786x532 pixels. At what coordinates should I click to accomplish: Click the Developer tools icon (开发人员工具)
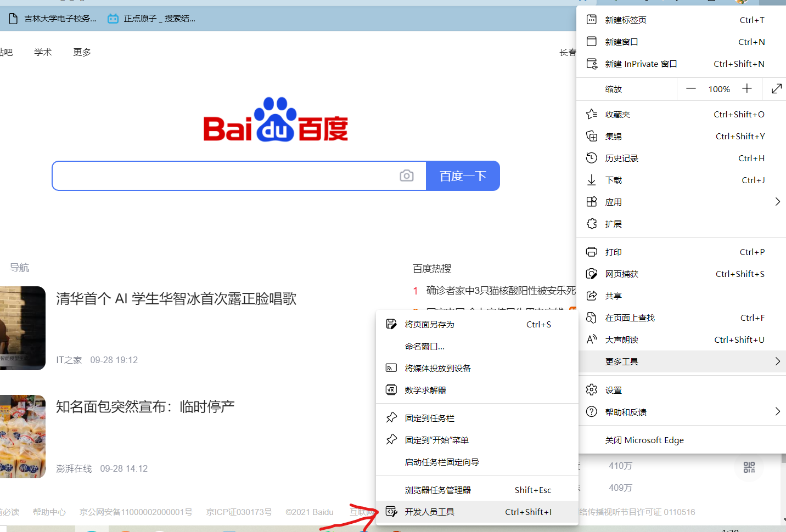point(391,512)
